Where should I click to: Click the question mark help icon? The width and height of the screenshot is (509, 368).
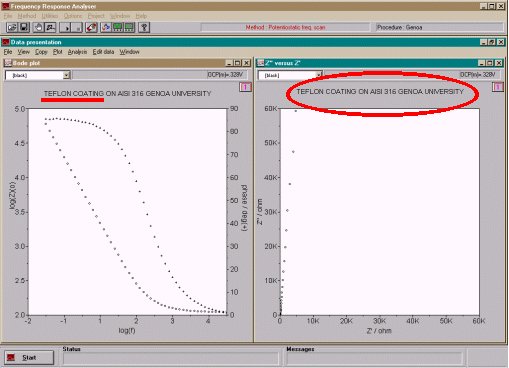[144, 27]
